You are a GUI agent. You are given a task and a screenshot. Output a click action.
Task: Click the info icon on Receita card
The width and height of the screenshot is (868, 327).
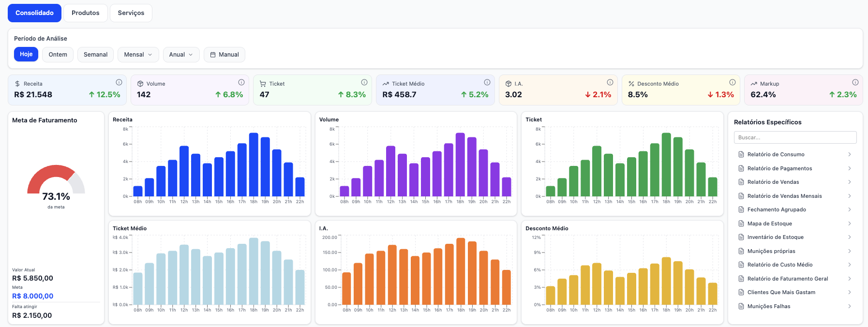119,82
